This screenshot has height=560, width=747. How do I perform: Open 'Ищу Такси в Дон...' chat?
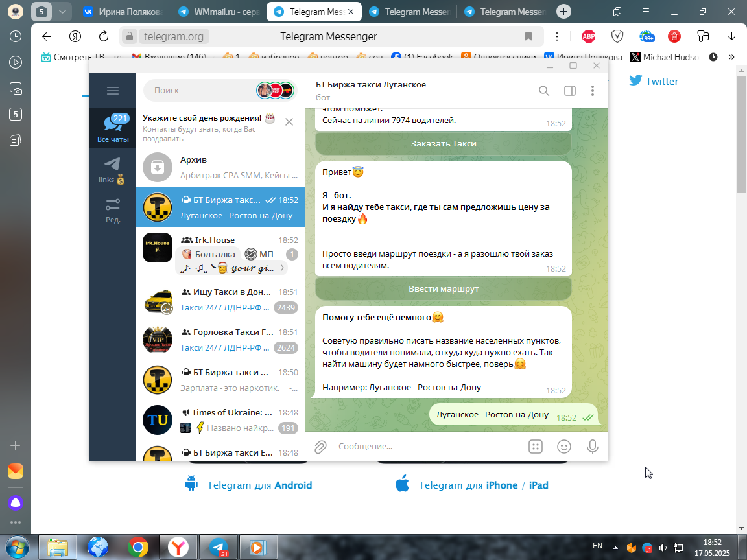(x=220, y=300)
